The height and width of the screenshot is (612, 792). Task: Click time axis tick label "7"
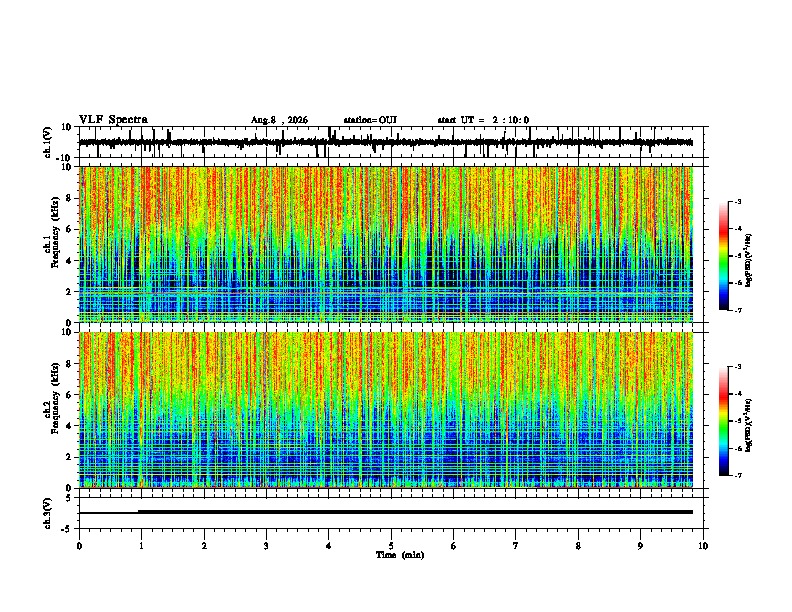tap(516, 546)
